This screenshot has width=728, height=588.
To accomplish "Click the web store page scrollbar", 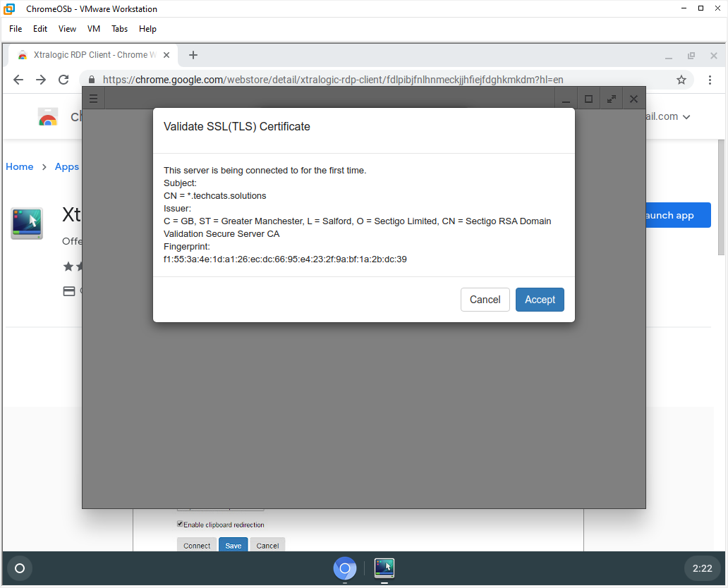I will pos(720,197).
